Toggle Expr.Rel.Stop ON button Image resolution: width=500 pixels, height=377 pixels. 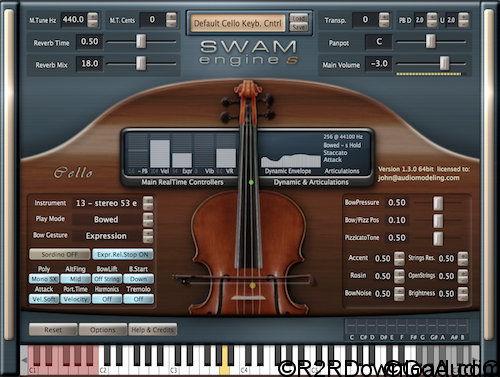(x=123, y=254)
